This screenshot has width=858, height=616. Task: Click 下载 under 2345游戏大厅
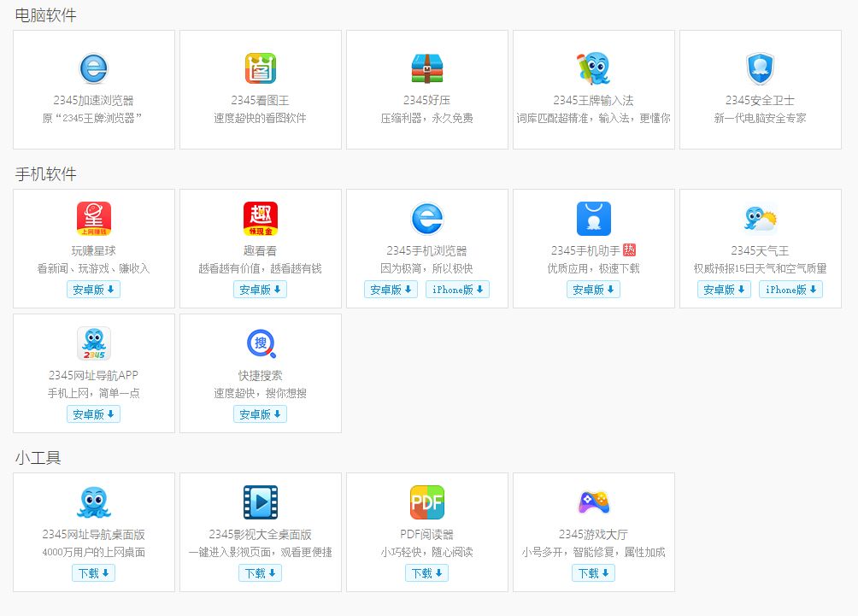(x=594, y=572)
